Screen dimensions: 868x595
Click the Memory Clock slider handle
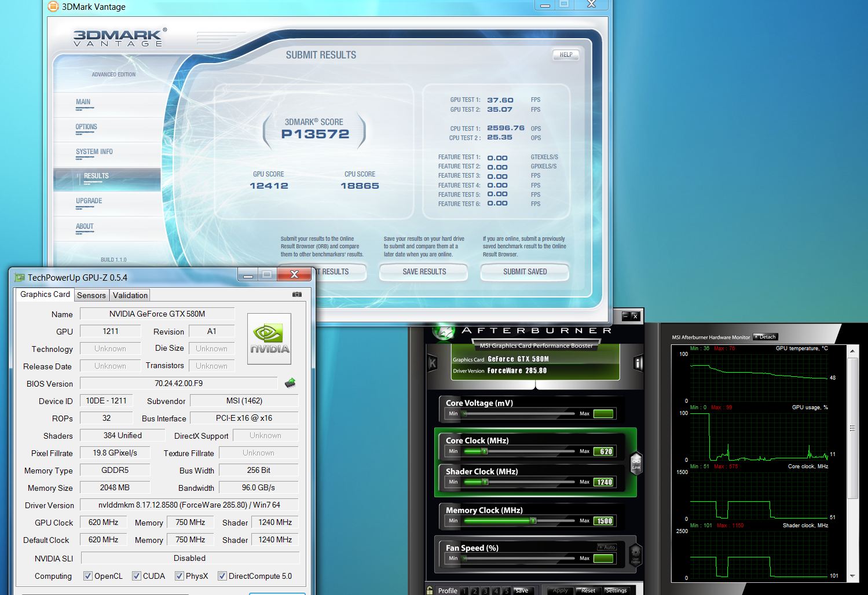[x=533, y=520]
